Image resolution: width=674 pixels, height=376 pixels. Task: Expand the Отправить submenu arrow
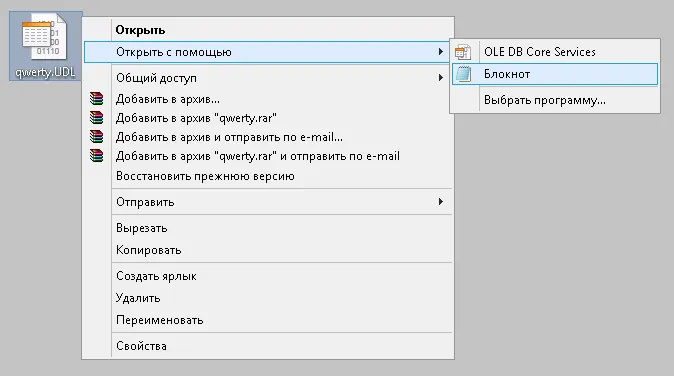pos(441,202)
